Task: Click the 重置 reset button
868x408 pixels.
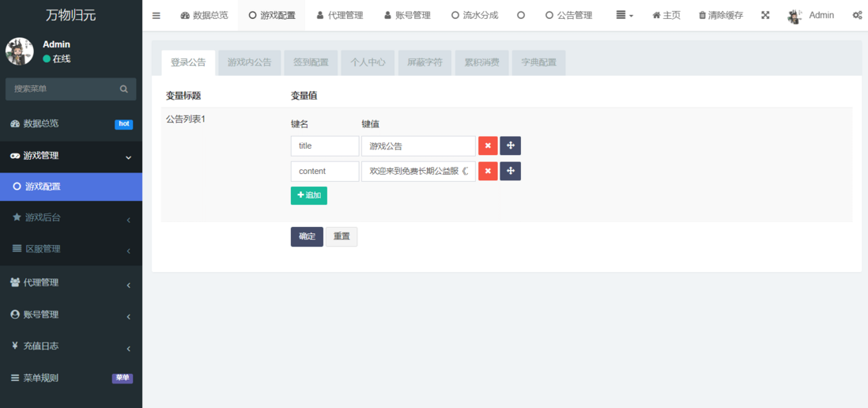Action: (342, 236)
